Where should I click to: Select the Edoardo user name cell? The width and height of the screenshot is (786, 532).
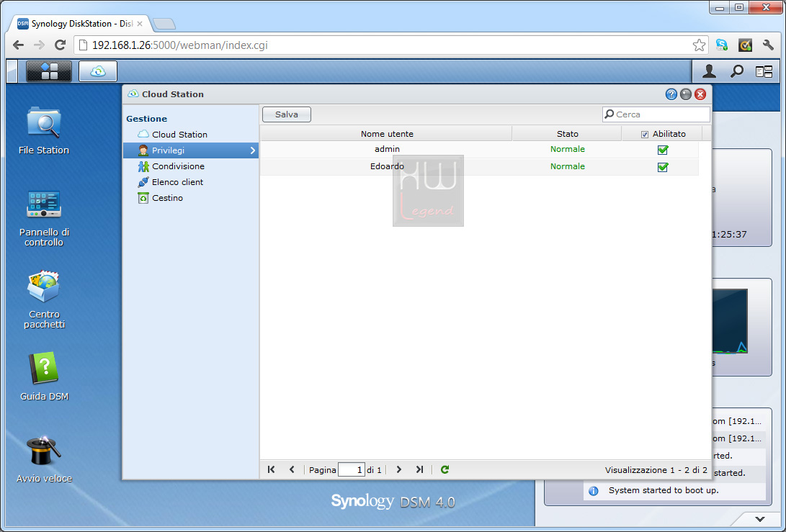point(387,166)
